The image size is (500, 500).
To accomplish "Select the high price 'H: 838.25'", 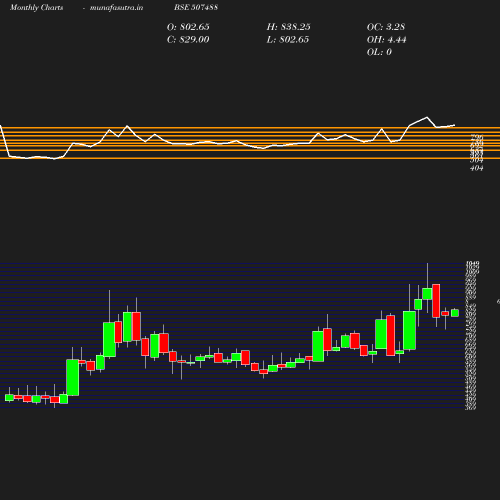I will point(289,27).
